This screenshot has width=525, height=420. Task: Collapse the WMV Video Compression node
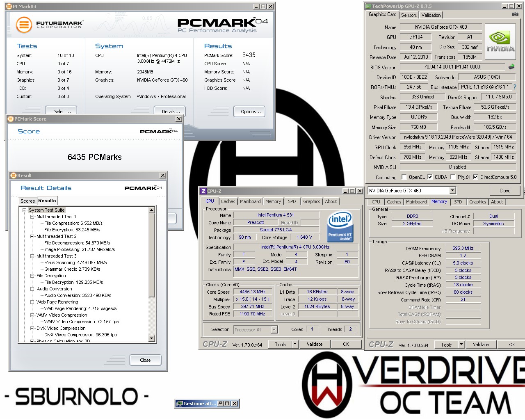[x=32, y=315]
